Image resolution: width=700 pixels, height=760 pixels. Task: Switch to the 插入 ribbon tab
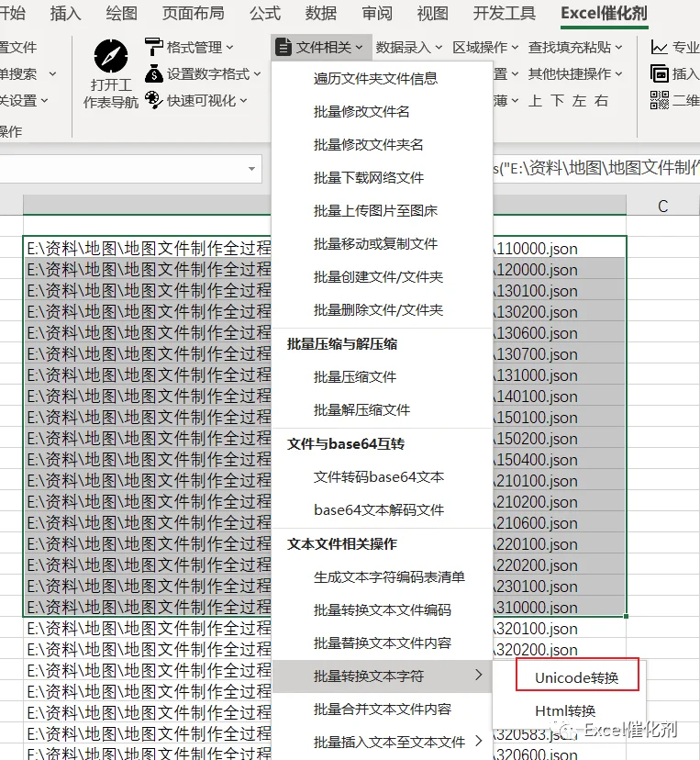65,14
